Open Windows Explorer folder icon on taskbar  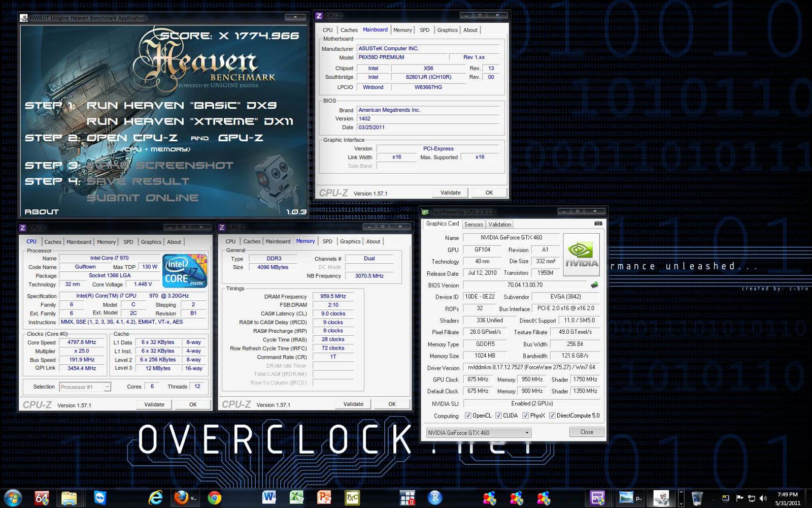[70, 498]
